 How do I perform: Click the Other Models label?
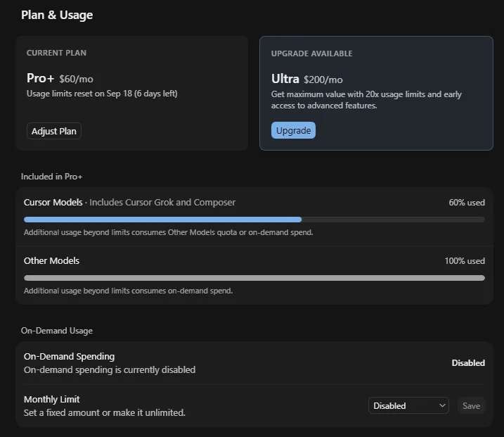tap(51, 260)
